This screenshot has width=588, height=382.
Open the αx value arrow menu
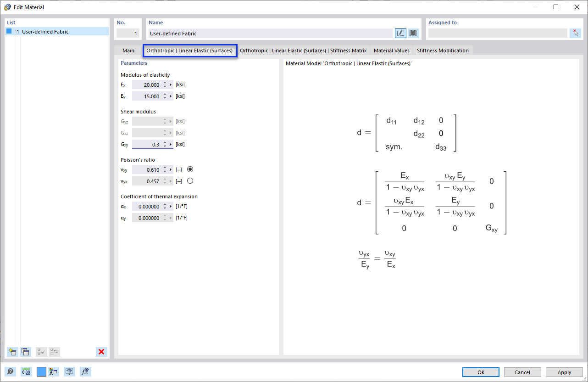171,207
